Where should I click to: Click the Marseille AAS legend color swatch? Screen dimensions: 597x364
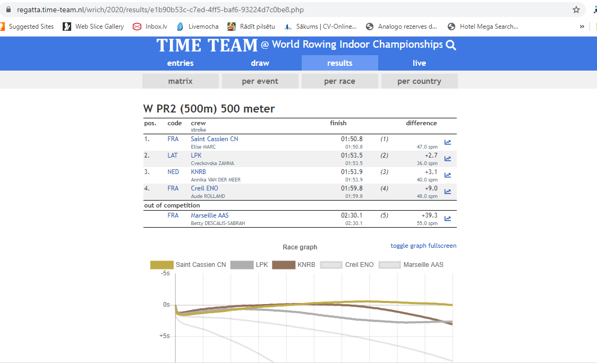pos(389,265)
